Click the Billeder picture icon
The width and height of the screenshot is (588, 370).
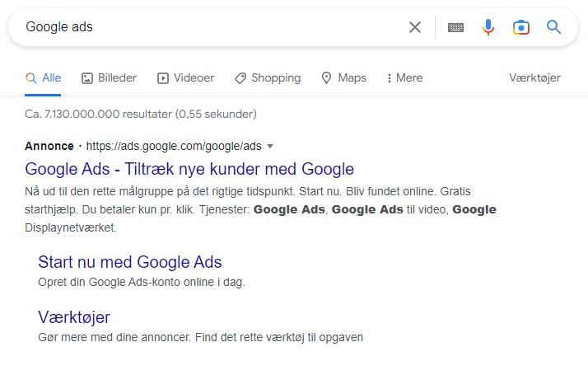pyautogui.click(x=87, y=78)
